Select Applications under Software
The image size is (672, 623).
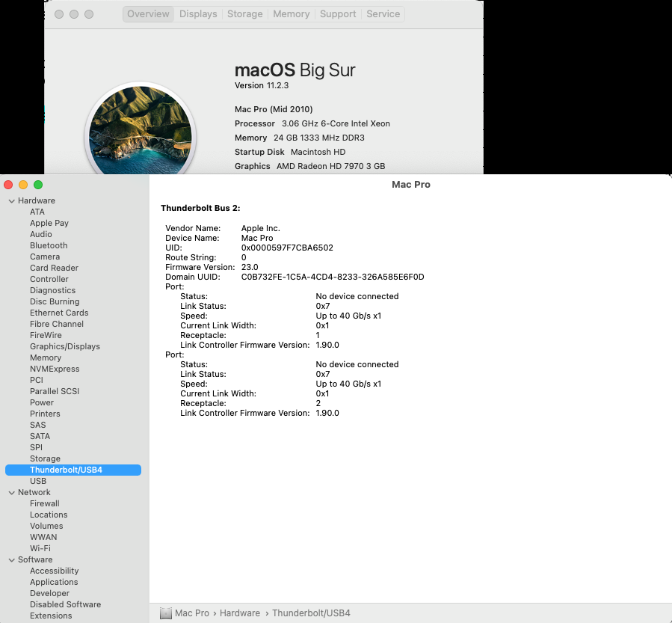54,582
